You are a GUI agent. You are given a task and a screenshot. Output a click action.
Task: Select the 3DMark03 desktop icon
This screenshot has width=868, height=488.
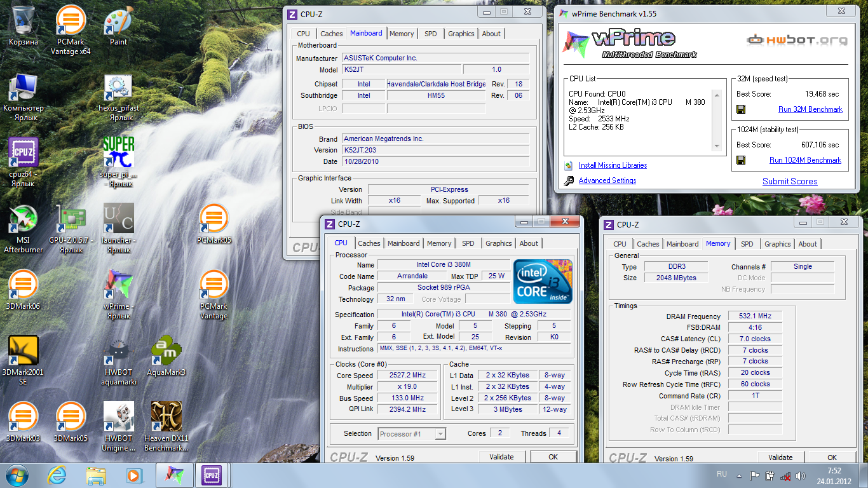pyautogui.click(x=24, y=423)
